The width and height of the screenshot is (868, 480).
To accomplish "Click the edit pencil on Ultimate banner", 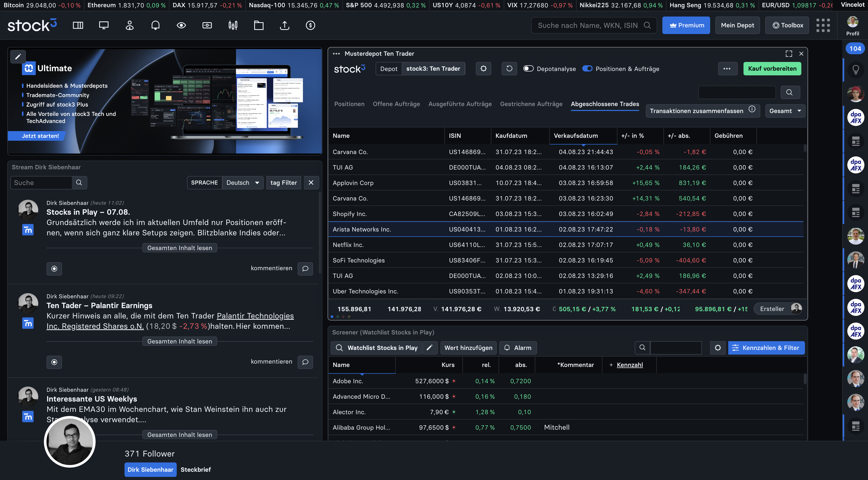I will pyautogui.click(x=18, y=57).
